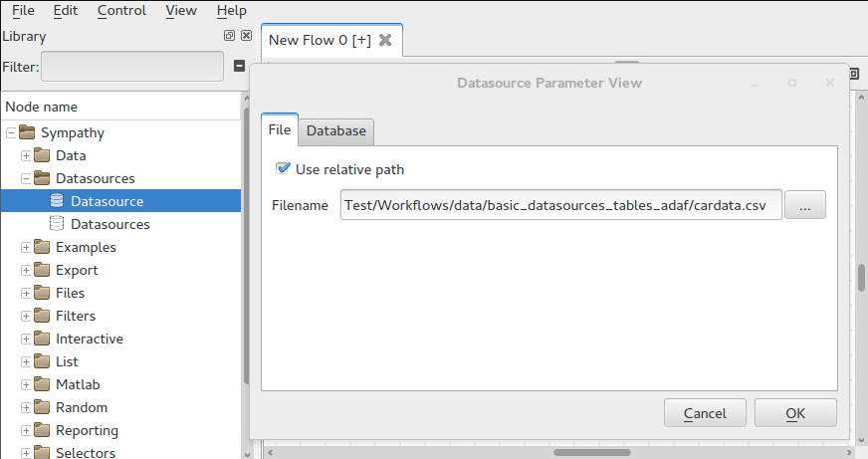Click the Filename text field
Screen dimensions: 868x459
(560, 205)
